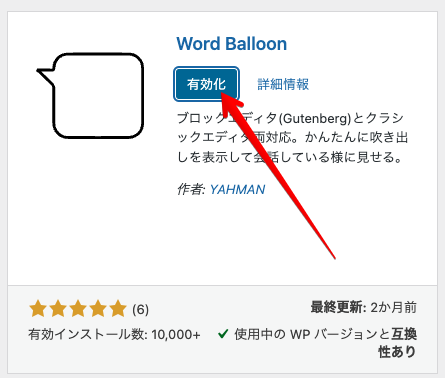
Task: Click the 有効インストール数 10,000+ text
Action: [114, 334]
